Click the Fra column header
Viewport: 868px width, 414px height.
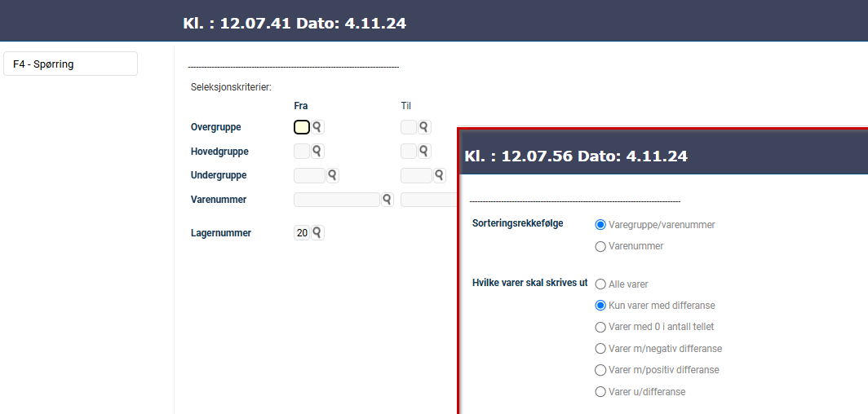coord(301,105)
